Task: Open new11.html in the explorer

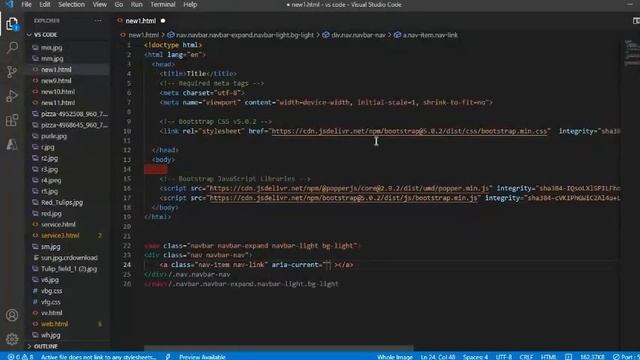Action: [58, 102]
